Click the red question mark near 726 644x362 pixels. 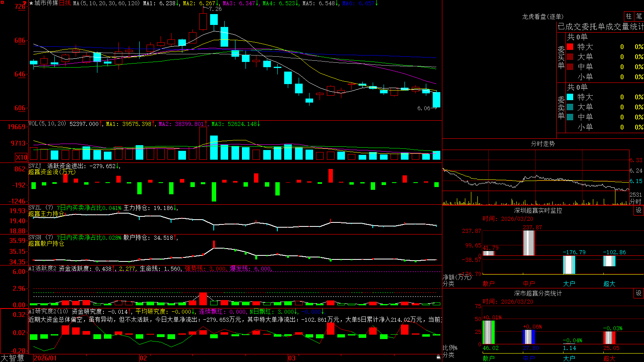click(x=24, y=4)
